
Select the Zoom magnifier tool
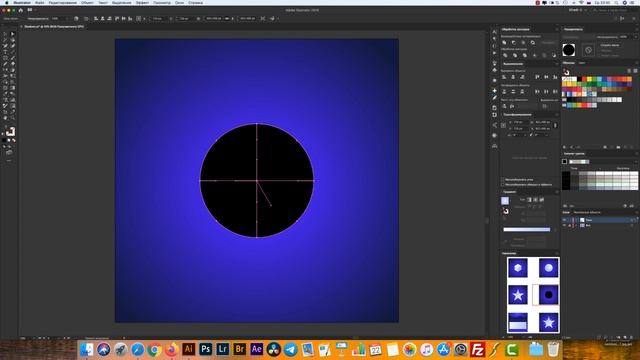(13, 118)
